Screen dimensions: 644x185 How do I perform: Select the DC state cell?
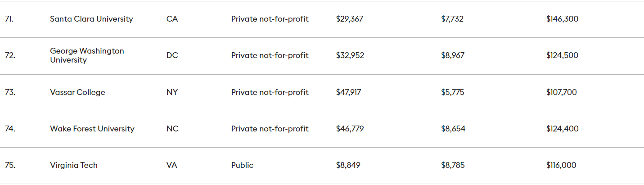(x=172, y=55)
